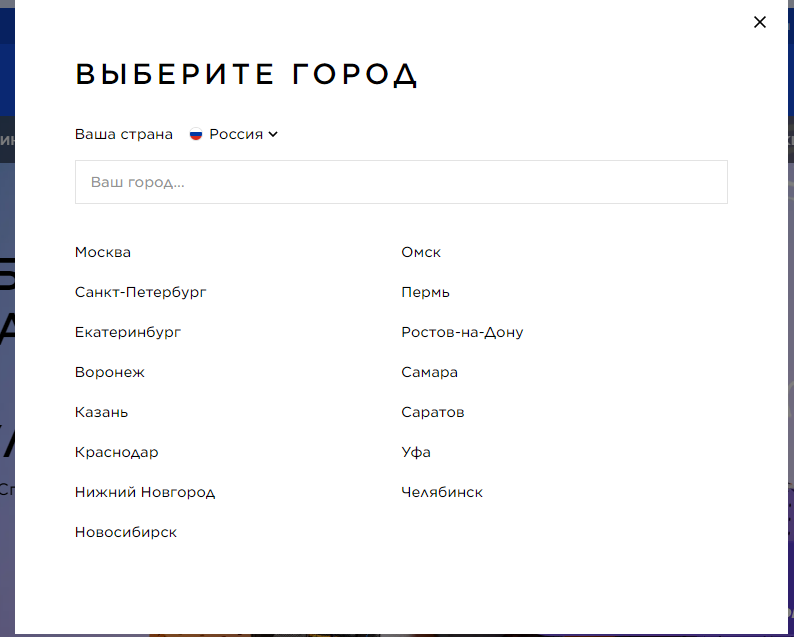Pick Воронеж from the list
Screen dimensions: 794x637
click(x=110, y=372)
